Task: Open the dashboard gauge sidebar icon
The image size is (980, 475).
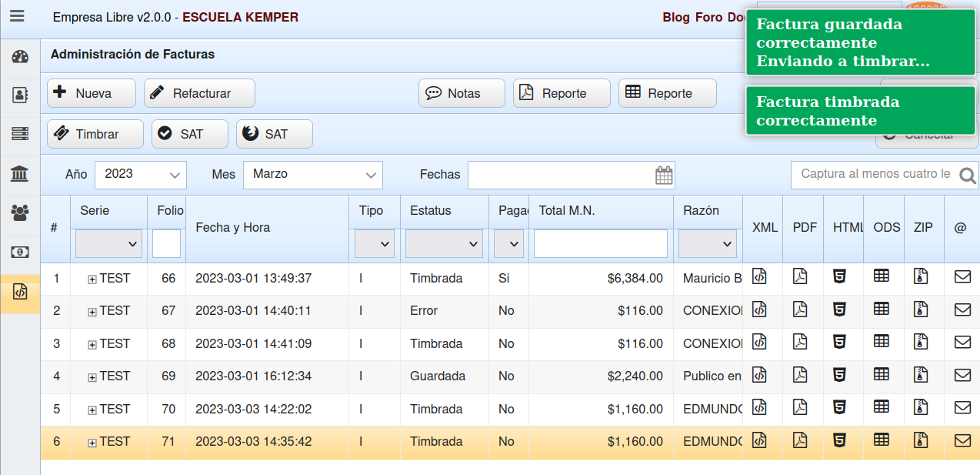Action: tap(20, 57)
